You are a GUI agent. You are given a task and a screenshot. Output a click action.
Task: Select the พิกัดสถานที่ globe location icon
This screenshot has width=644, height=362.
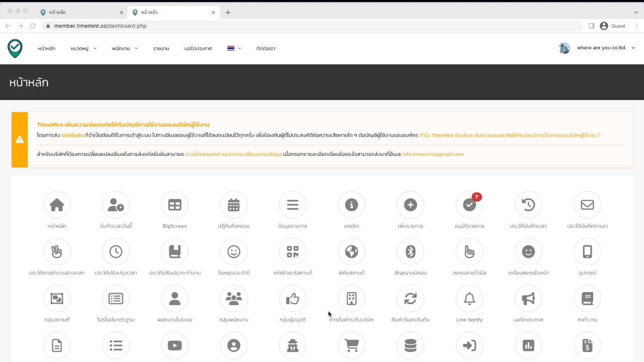coord(351,252)
